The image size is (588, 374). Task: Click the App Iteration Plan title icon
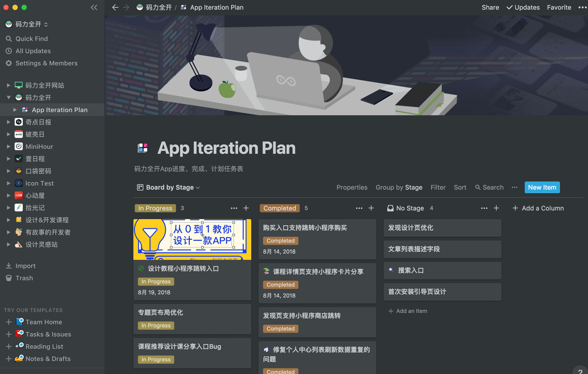[x=143, y=148]
